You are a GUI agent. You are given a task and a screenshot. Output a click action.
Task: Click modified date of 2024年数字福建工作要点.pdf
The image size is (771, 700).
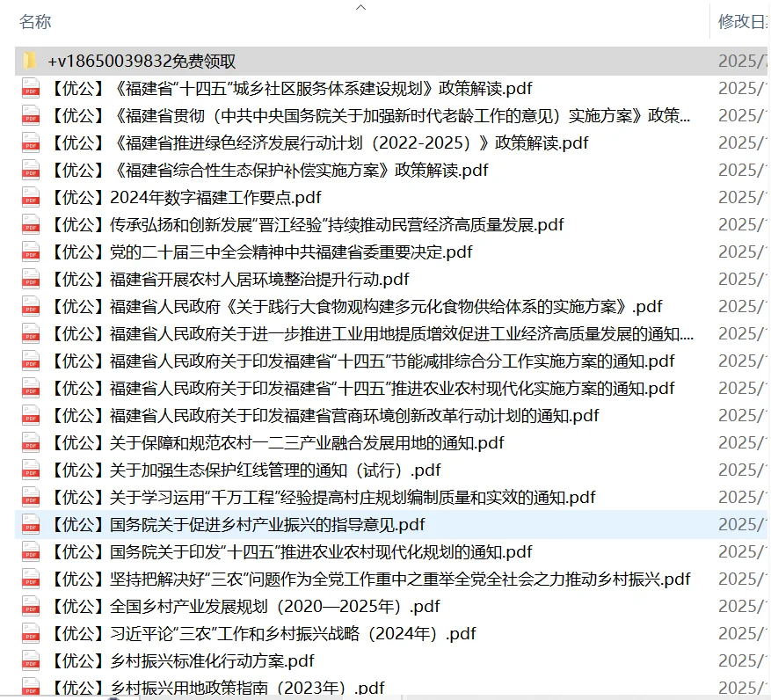(x=743, y=198)
